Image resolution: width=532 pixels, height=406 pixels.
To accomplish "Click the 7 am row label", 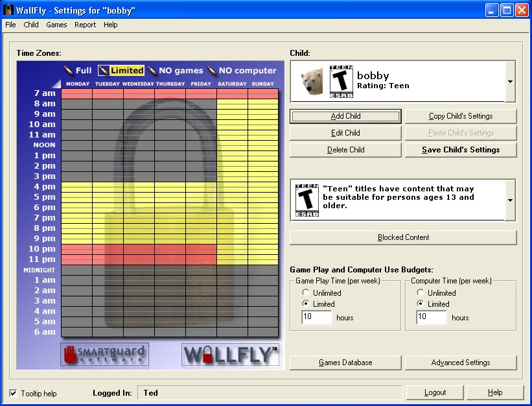I will (45, 93).
